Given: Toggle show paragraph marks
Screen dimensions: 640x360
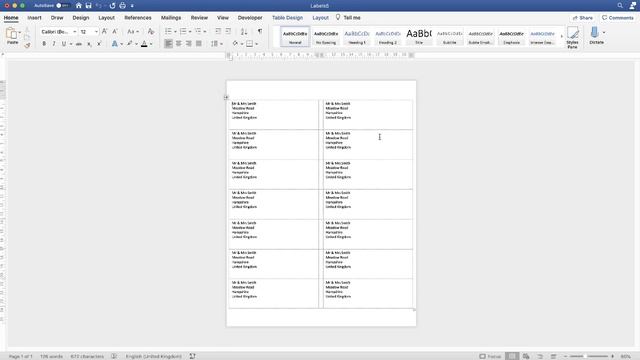Looking at the screenshot, I should pos(260,31).
